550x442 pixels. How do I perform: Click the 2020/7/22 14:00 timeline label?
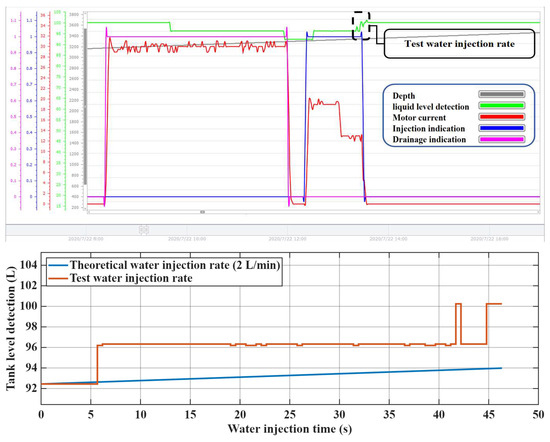coord(388,239)
